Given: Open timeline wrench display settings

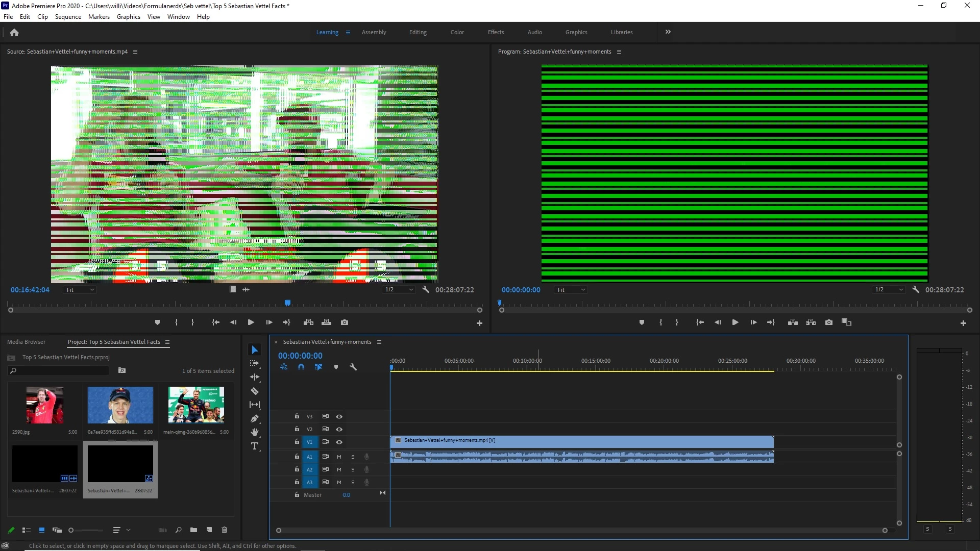Looking at the screenshot, I should tap(353, 367).
